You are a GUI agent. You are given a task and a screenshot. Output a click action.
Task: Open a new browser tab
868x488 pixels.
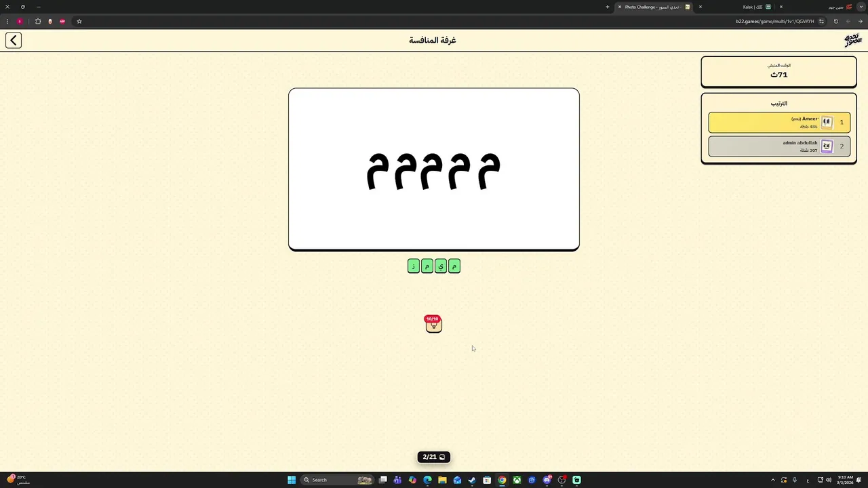coord(608,7)
